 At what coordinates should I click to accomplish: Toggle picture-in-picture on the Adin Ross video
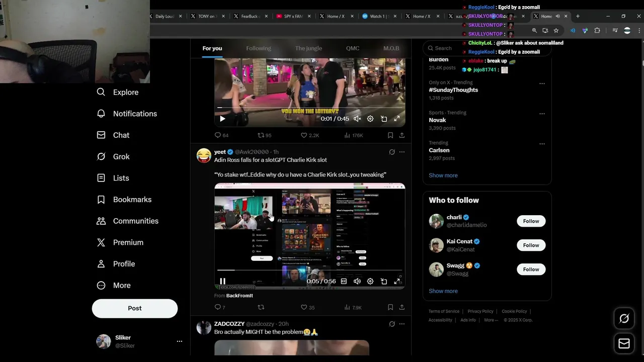[384, 281]
